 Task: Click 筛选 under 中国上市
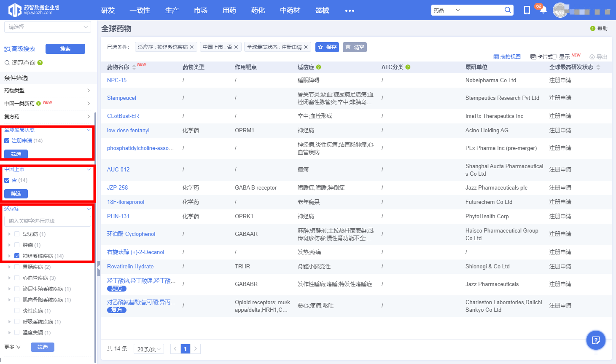16,194
